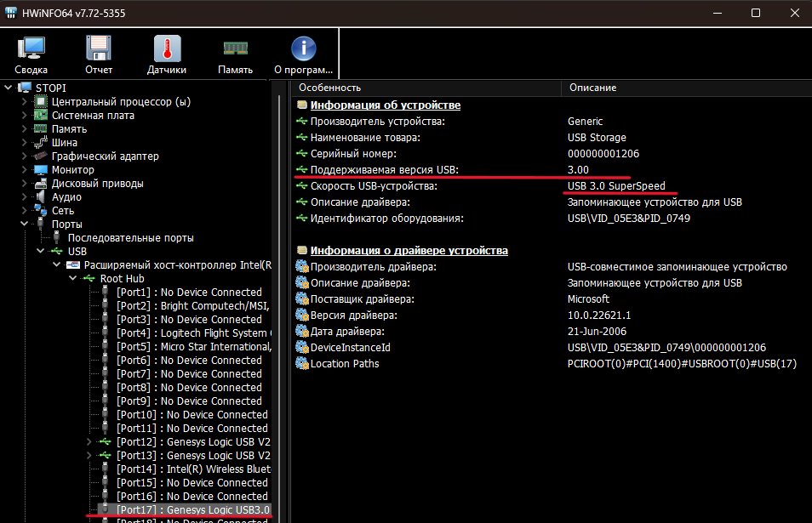Screen dimensions: 812x523
Task: Click the Монитор display icon in tree
Action: coord(41,169)
